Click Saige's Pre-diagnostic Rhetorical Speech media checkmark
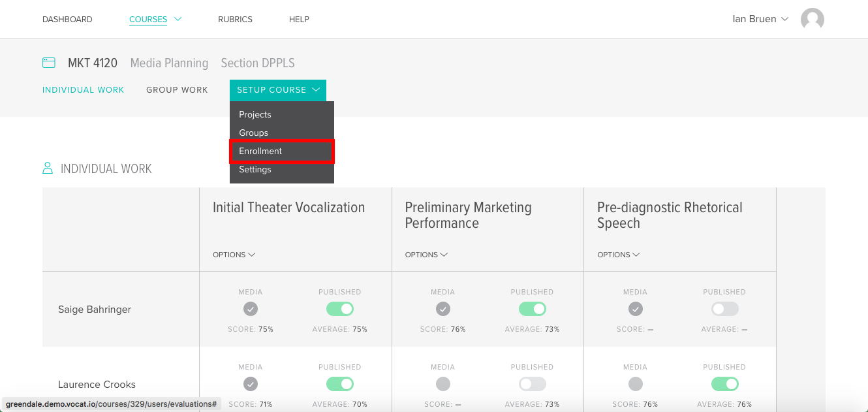 coord(635,309)
